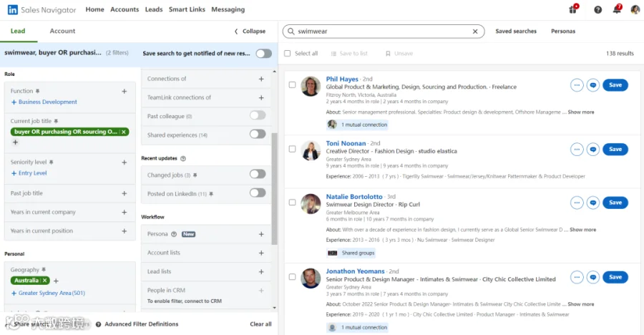Toggle the Changed jobs filter
This screenshot has width=644, height=335.
(258, 174)
